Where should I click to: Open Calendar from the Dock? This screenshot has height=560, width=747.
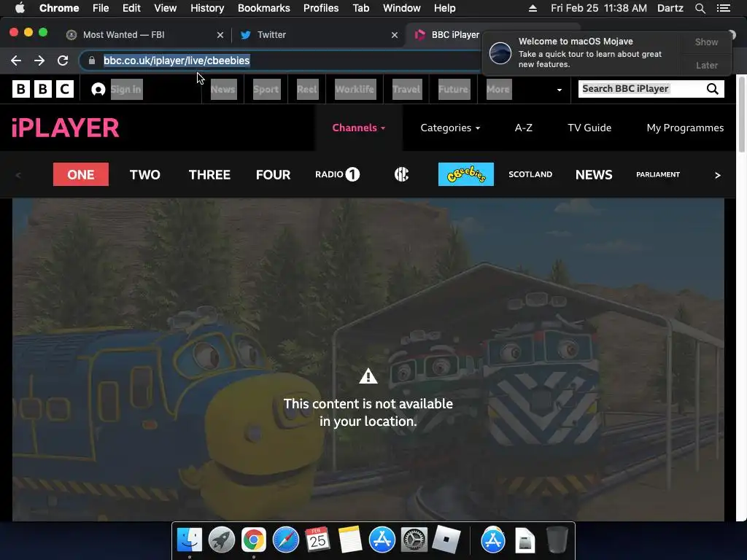[x=317, y=540]
